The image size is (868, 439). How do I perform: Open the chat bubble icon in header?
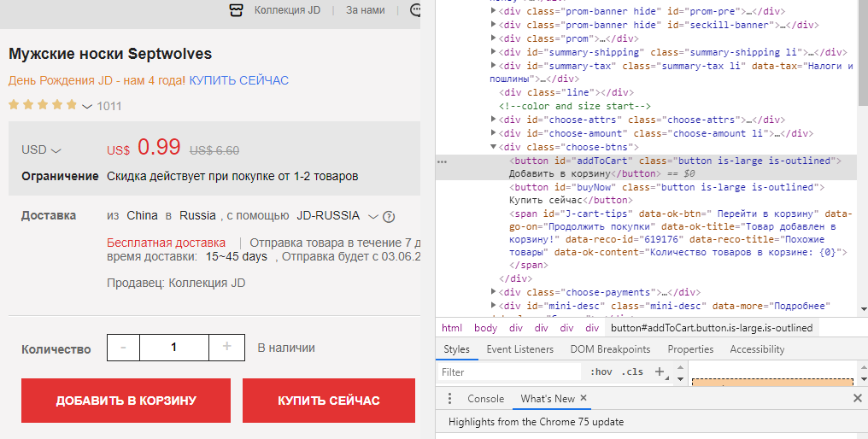pos(415,10)
